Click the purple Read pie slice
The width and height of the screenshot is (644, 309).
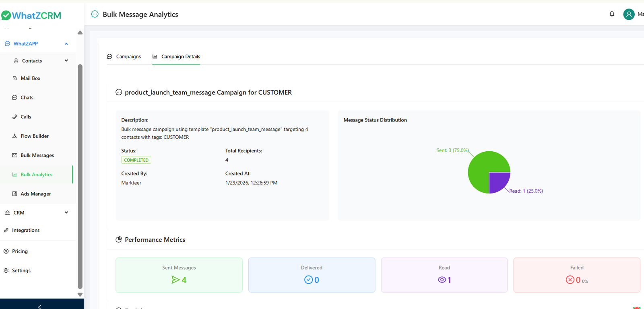click(x=497, y=181)
